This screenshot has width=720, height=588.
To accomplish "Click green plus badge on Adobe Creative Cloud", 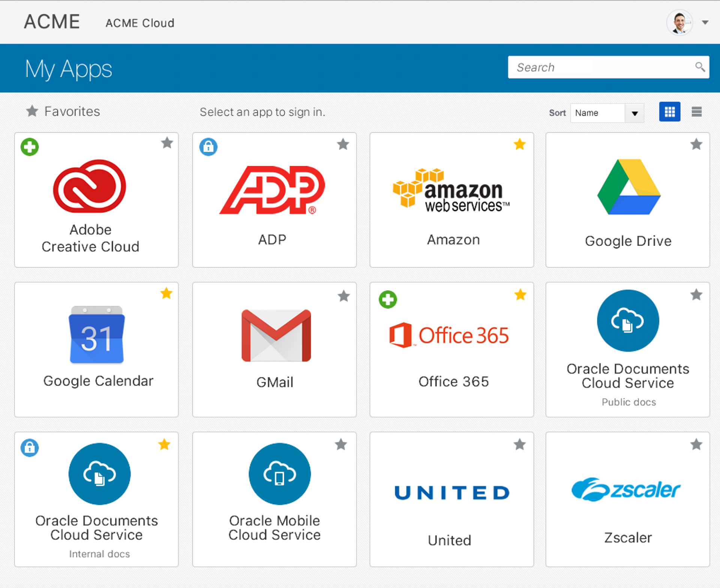I will point(30,147).
